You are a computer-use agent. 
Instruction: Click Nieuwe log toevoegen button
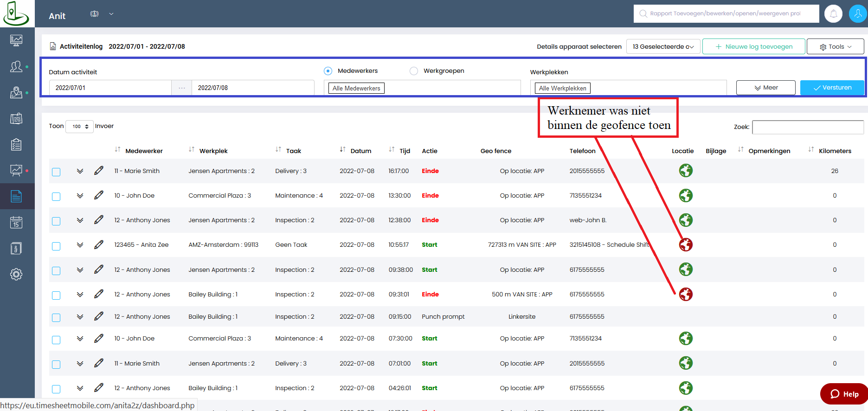click(753, 46)
